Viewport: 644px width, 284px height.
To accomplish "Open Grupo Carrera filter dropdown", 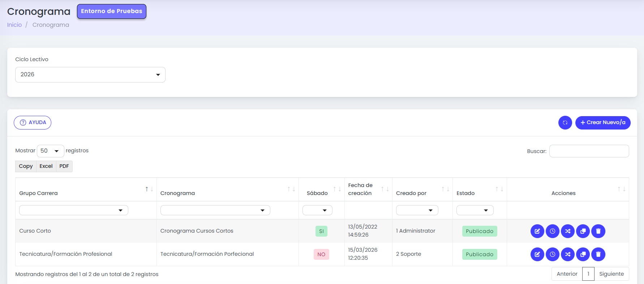I will click(x=74, y=210).
